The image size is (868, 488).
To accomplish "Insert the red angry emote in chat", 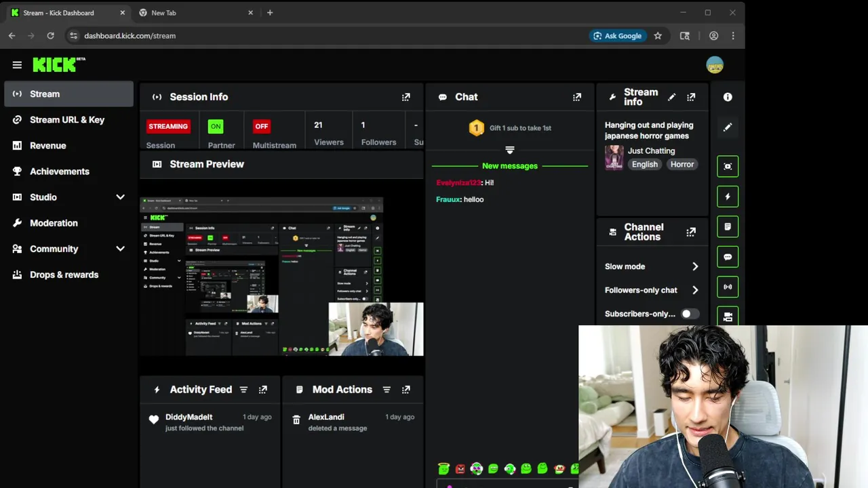I will [x=460, y=468].
